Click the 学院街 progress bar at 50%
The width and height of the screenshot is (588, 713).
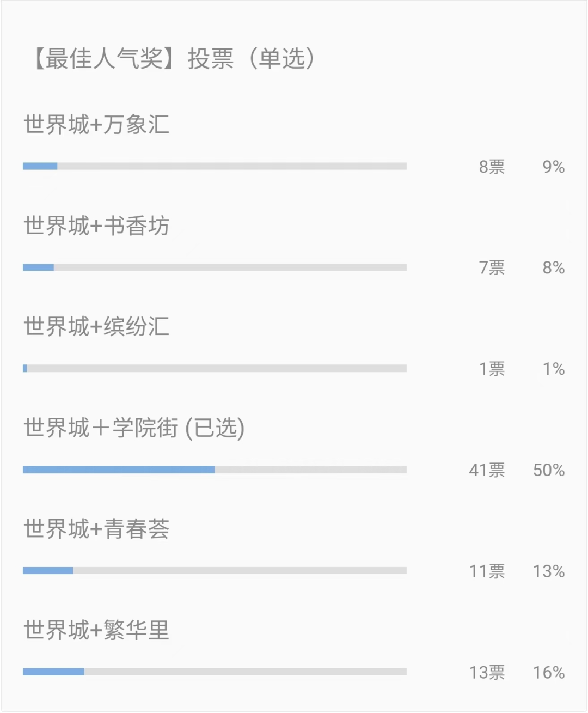pyautogui.click(x=215, y=470)
